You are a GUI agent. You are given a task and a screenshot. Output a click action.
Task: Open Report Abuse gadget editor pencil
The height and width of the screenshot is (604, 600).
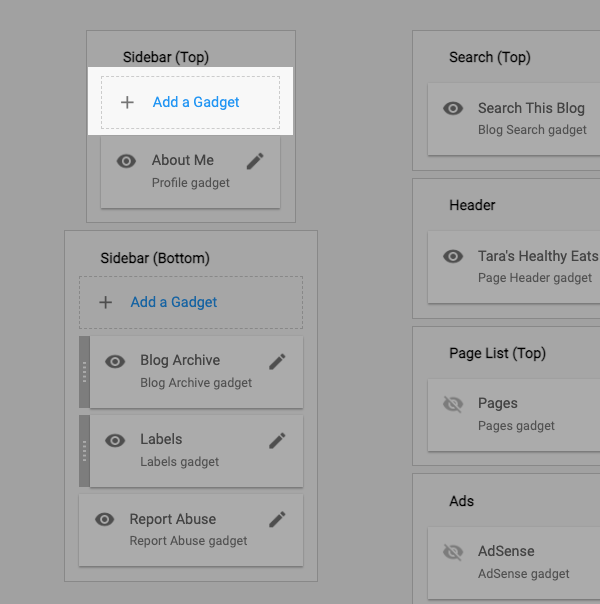(x=277, y=519)
